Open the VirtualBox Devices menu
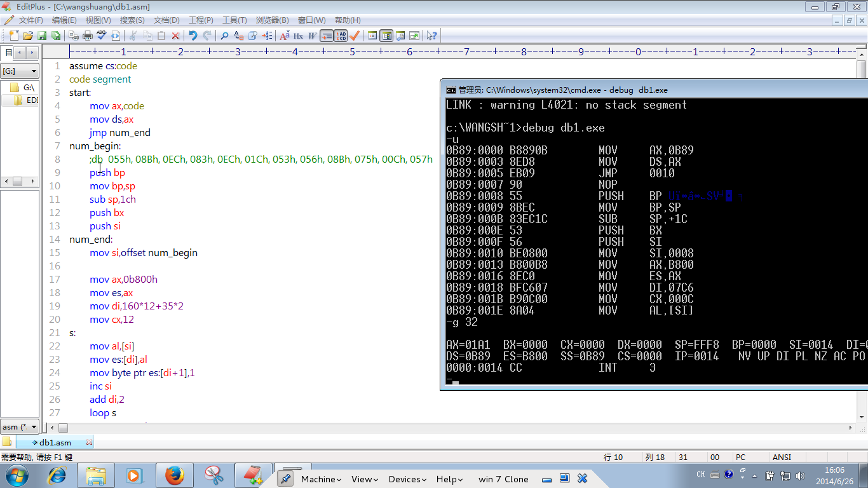The width and height of the screenshot is (868, 488). click(x=408, y=479)
